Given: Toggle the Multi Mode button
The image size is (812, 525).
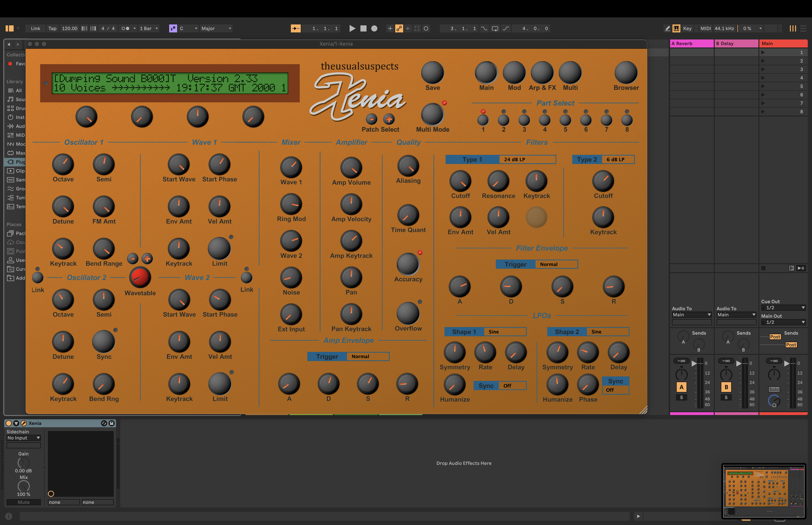Looking at the screenshot, I should [x=432, y=114].
